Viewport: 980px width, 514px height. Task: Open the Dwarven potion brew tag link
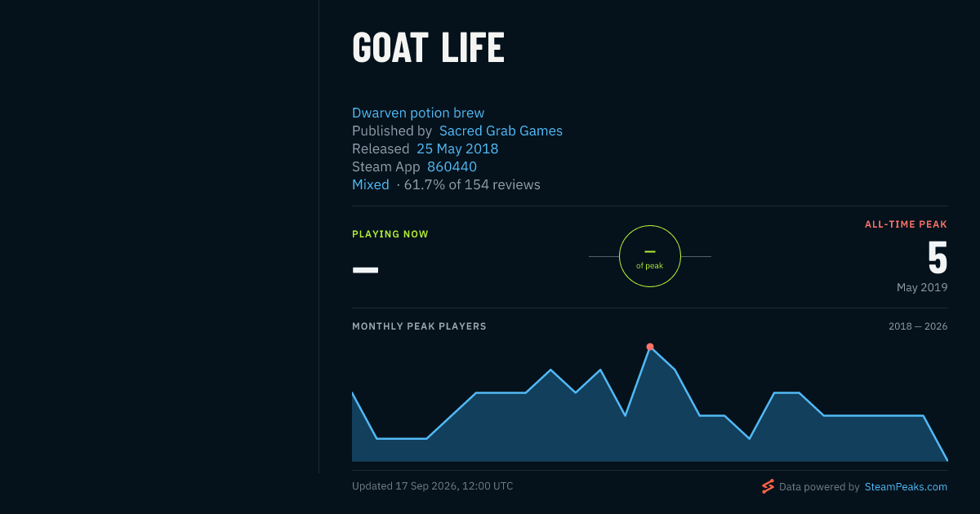point(418,113)
